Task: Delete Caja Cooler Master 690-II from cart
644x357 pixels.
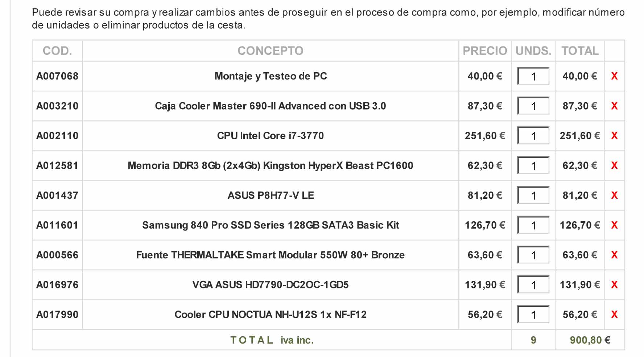Action: 614,106
